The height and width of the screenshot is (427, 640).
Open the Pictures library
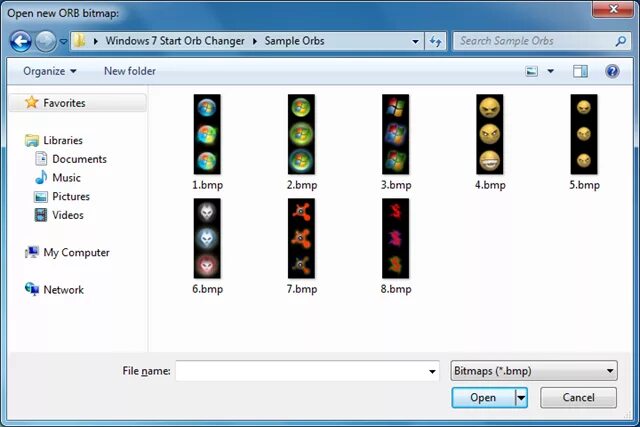[71, 197]
